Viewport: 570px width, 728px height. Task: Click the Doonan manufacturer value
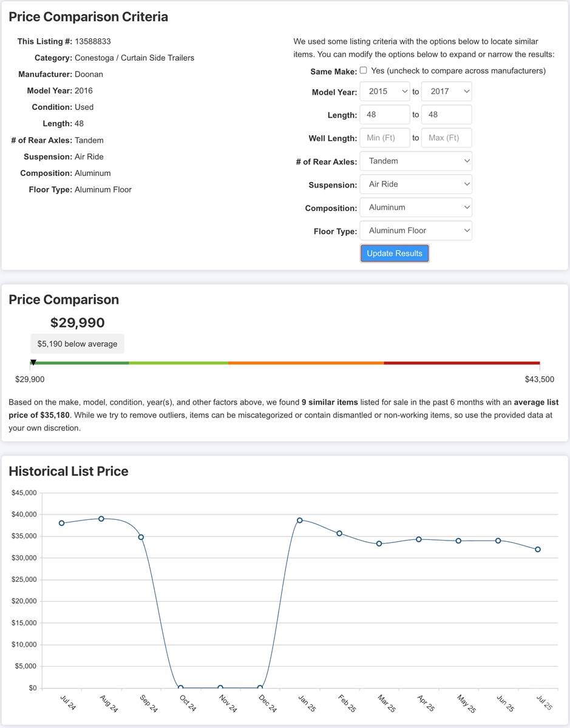tap(89, 74)
